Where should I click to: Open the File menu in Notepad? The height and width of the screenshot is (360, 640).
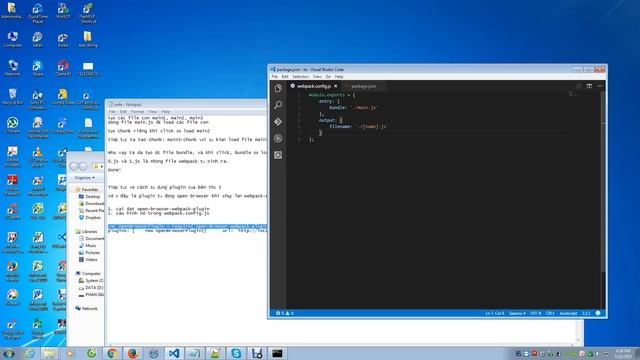(x=112, y=111)
